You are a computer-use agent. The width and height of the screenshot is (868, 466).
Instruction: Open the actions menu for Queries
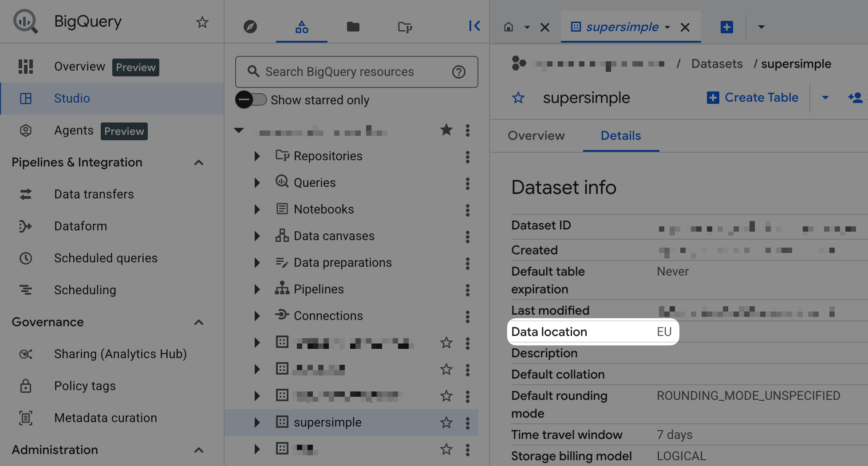467,183
